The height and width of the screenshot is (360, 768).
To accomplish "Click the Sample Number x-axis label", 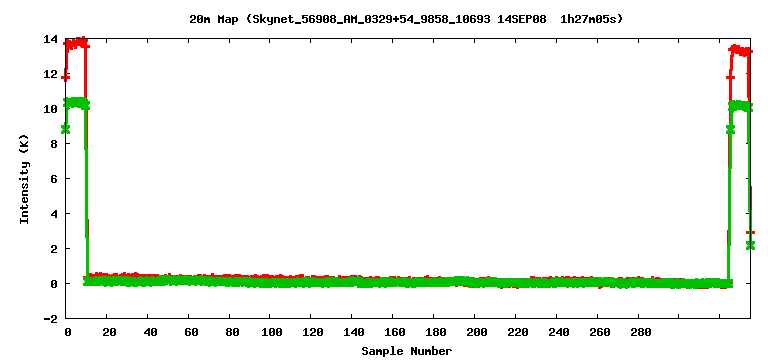I will [x=407, y=351].
